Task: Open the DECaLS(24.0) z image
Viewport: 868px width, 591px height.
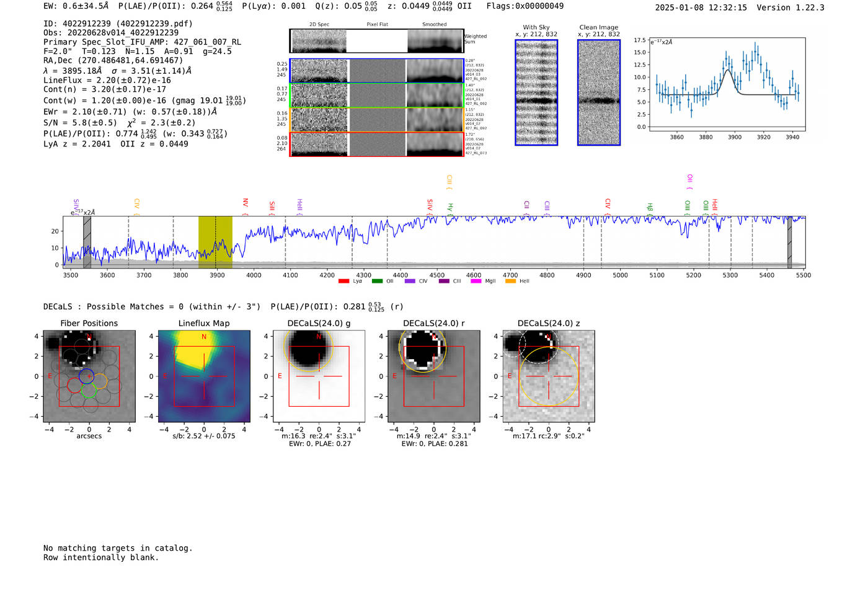Action: click(549, 376)
